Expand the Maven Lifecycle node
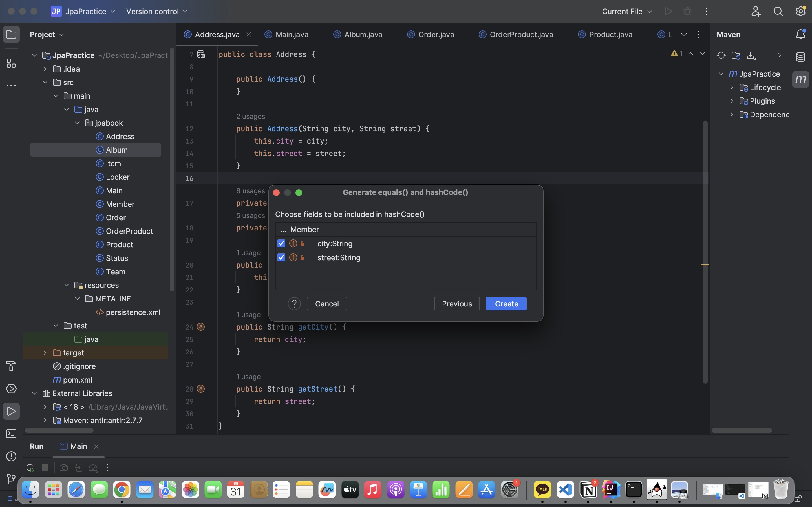The width and height of the screenshot is (812, 507). click(x=731, y=88)
